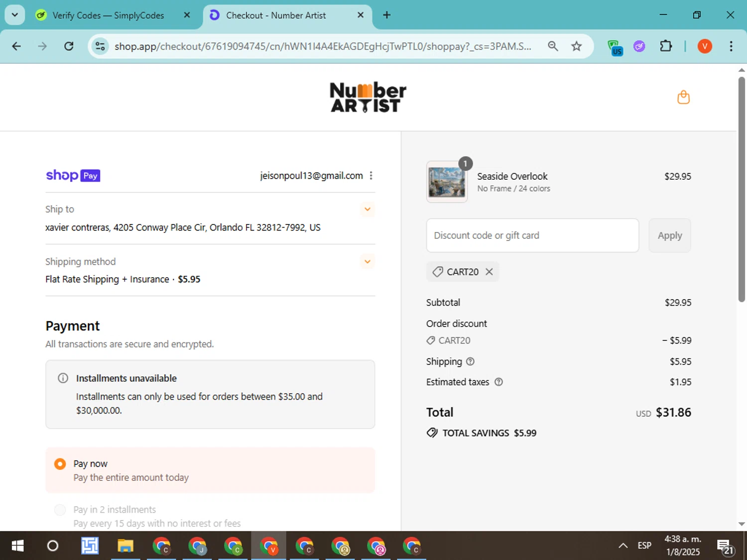Screen dimensions: 747x560
Task: Focus the Discount code or gift card field
Action: [x=532, y=235]
